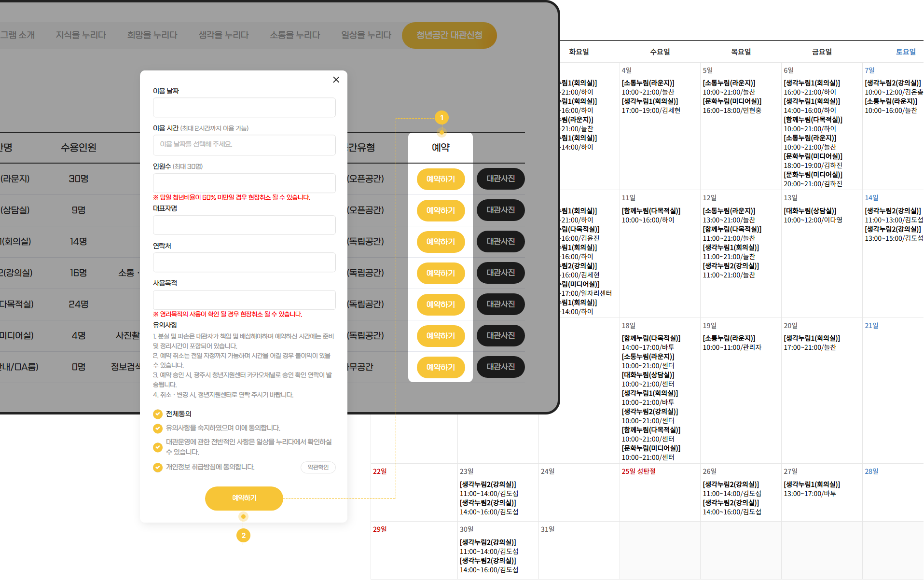
Task: Toggle the 개인정보 취급방침 동의 checkbox
Action: pos(158,467)
